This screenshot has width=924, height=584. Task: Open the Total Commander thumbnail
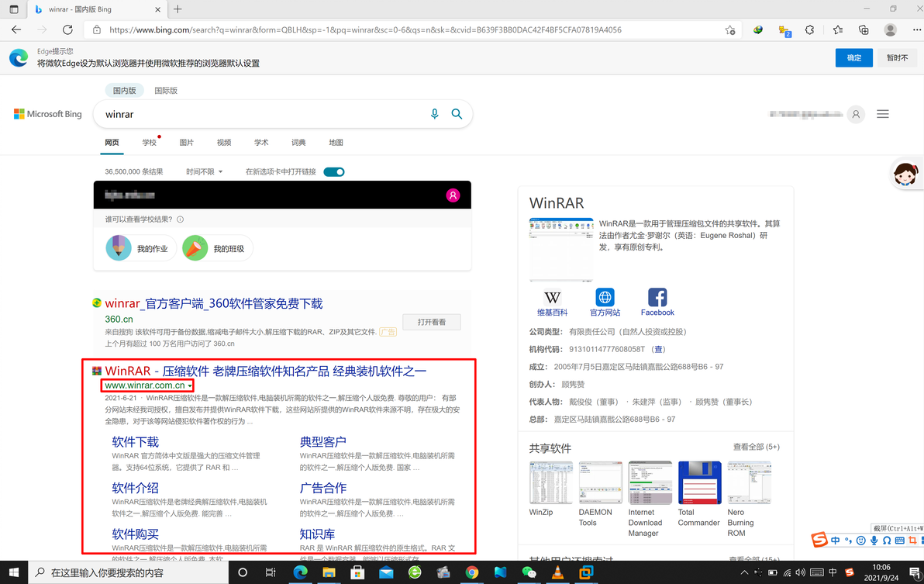click(699, 482)
